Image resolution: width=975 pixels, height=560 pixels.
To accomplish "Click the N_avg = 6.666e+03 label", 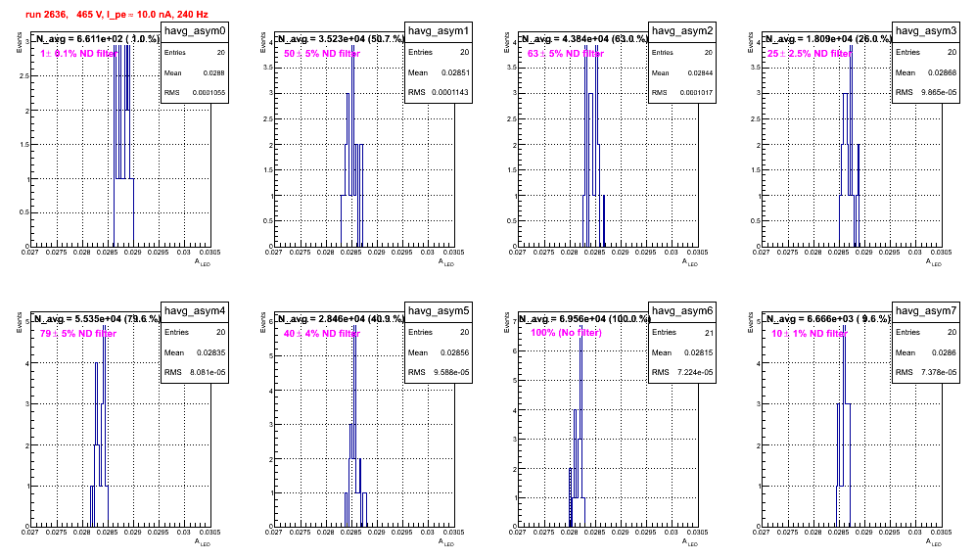I will pyautogui.click(x=828, y=318).
